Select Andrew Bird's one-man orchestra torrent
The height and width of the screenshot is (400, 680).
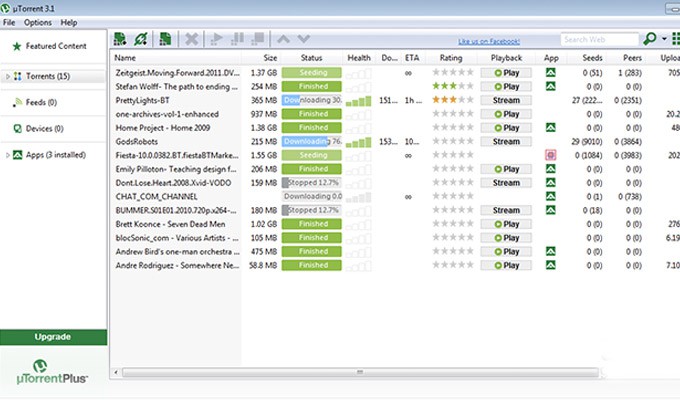[177, 252]
